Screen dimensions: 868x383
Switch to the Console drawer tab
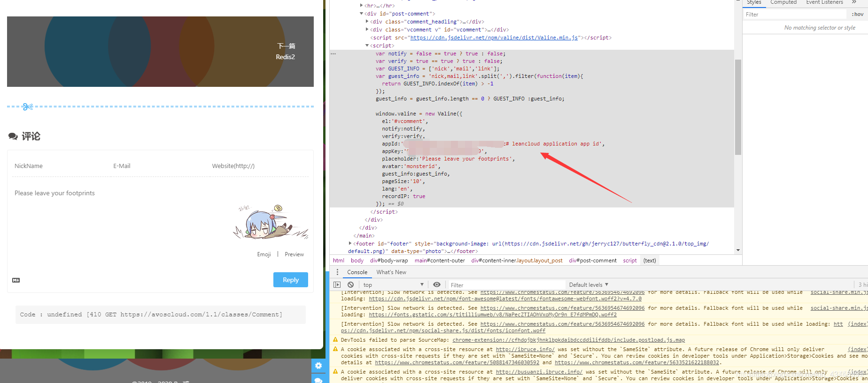pos(357,272)
